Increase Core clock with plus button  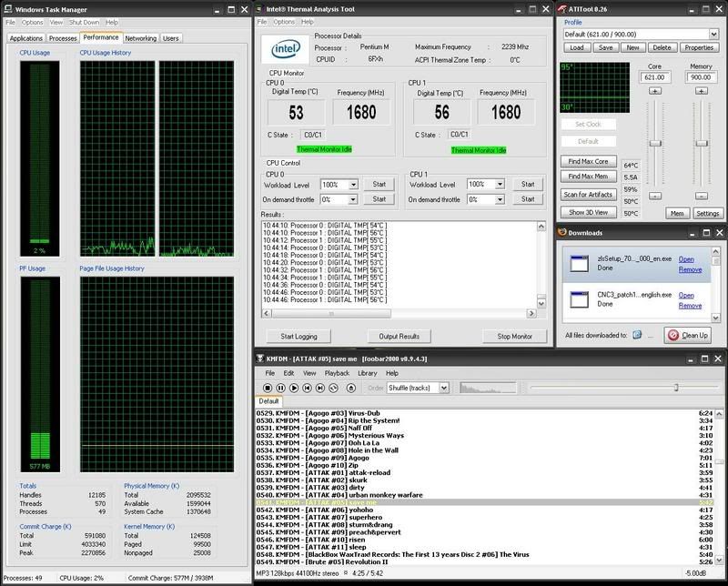[654, 91]
